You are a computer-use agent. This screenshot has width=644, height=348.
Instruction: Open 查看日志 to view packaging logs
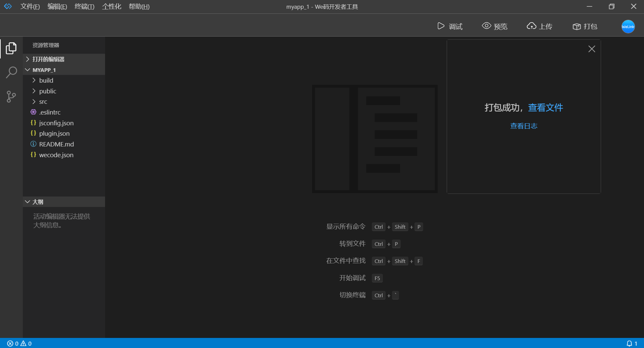[524, 126]
